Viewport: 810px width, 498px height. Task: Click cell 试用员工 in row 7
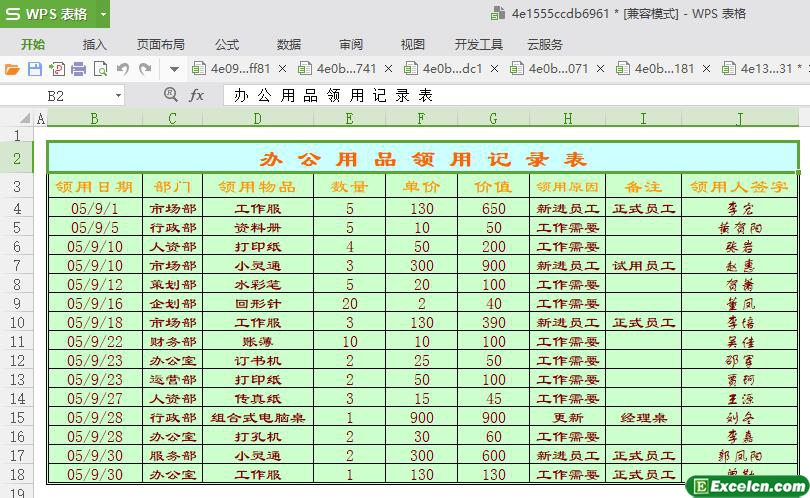(x=644, y=266)
